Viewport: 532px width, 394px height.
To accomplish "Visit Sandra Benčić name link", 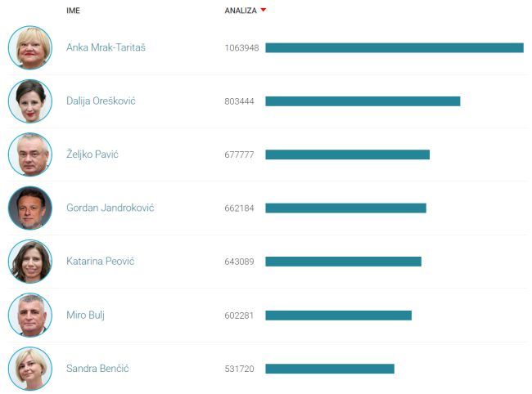I will click(98, 369).
